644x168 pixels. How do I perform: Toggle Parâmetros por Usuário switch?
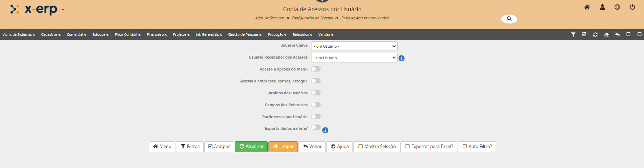316,117
